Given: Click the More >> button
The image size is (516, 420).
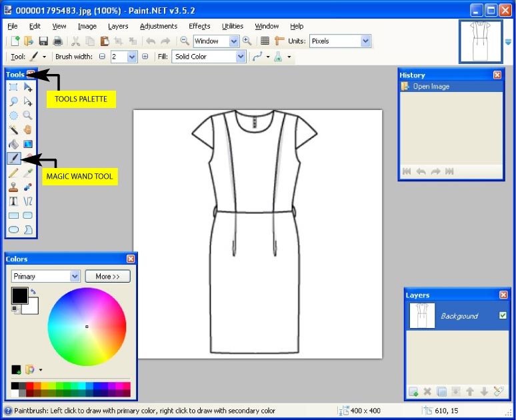Looking at the screenshot, I should (x=107, y=276).
